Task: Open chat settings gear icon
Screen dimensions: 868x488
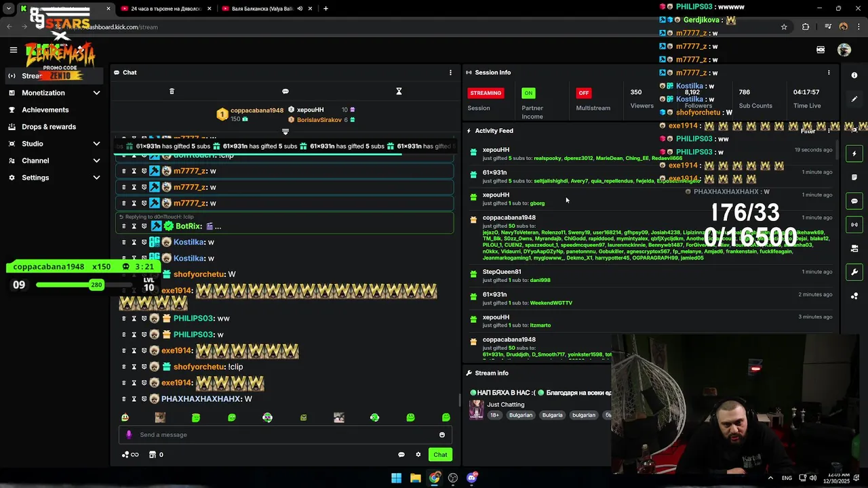Action: tap(418, 455)
